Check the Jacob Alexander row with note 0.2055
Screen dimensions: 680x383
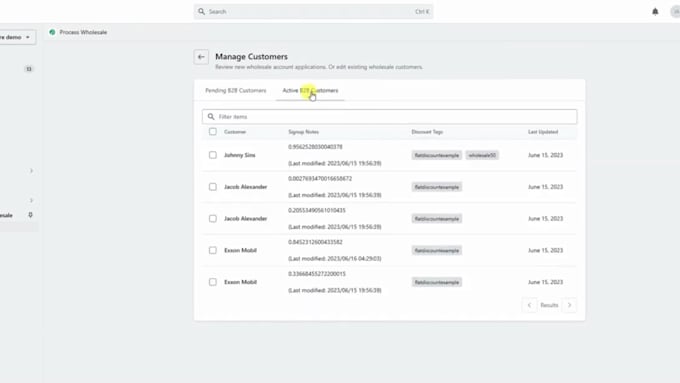tap(212, 219)
